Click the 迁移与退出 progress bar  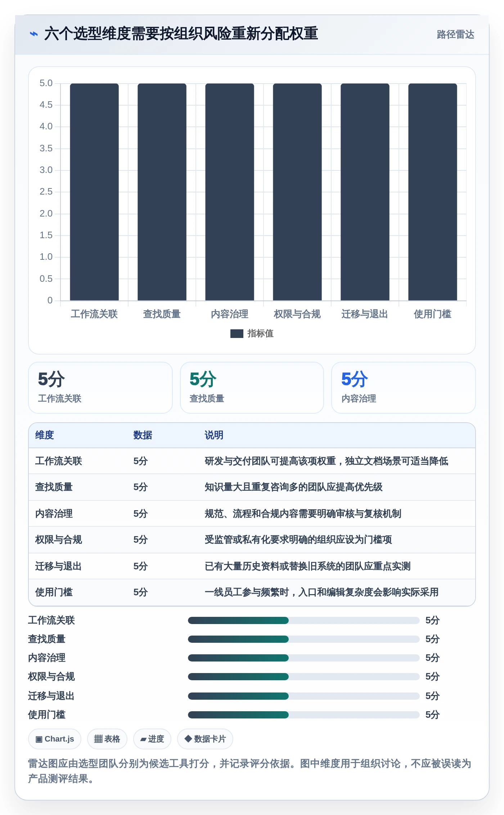click(x=304, y=696)
